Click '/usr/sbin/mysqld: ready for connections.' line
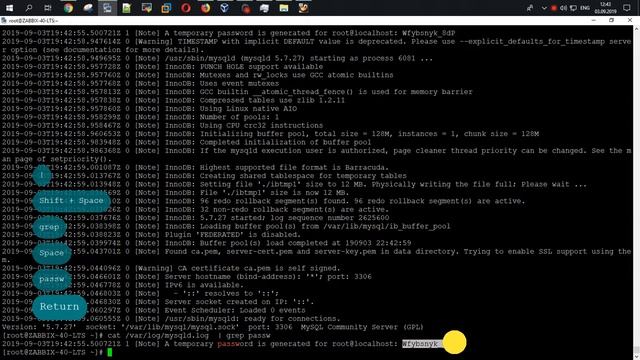640x360 pixels. (252, 318)
